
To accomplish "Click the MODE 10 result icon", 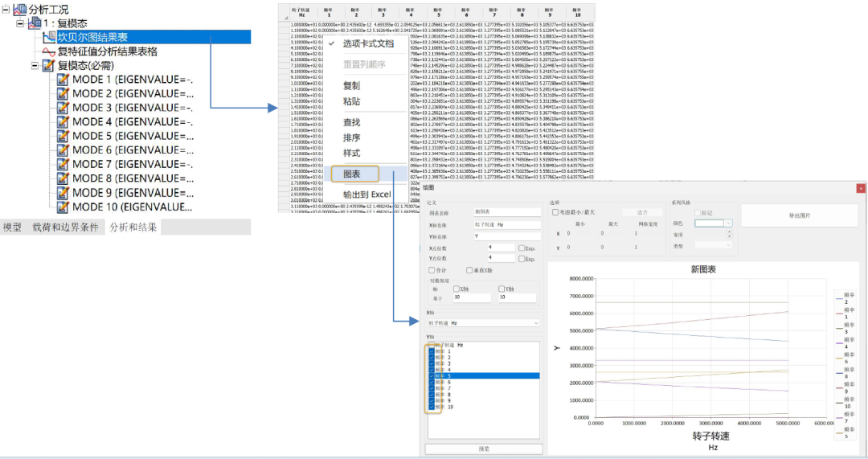I will coord(63,207).
